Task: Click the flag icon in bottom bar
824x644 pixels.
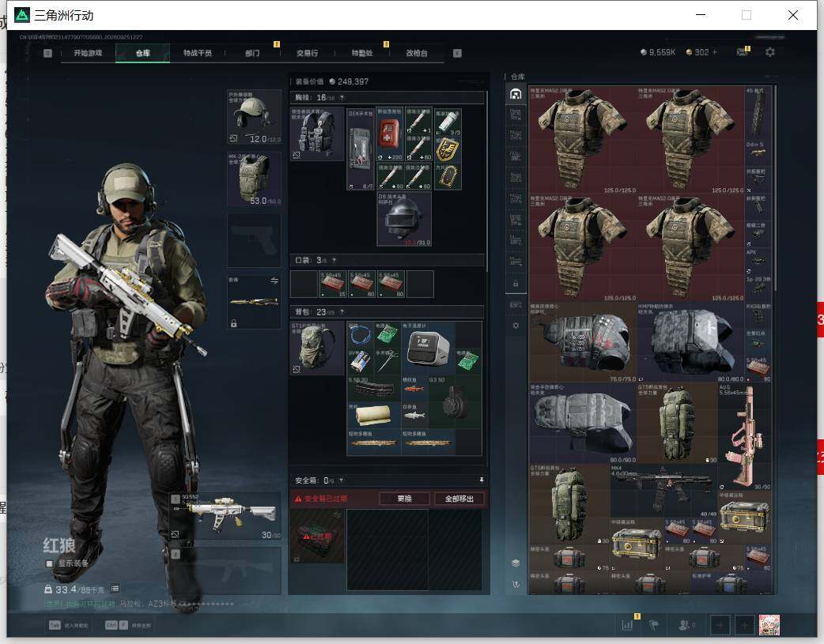Action: point(654,625)
